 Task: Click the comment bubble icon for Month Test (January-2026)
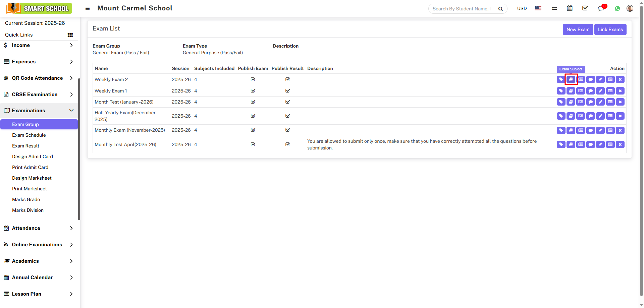(x=590, y=102)
